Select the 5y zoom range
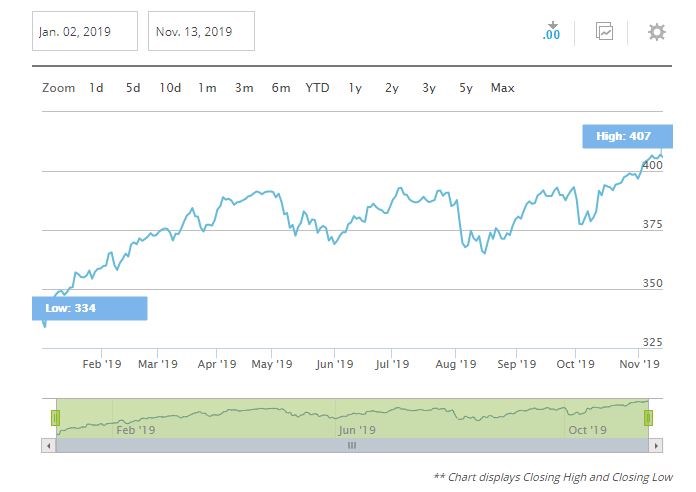696x492 pixels. tap(466, 88)
